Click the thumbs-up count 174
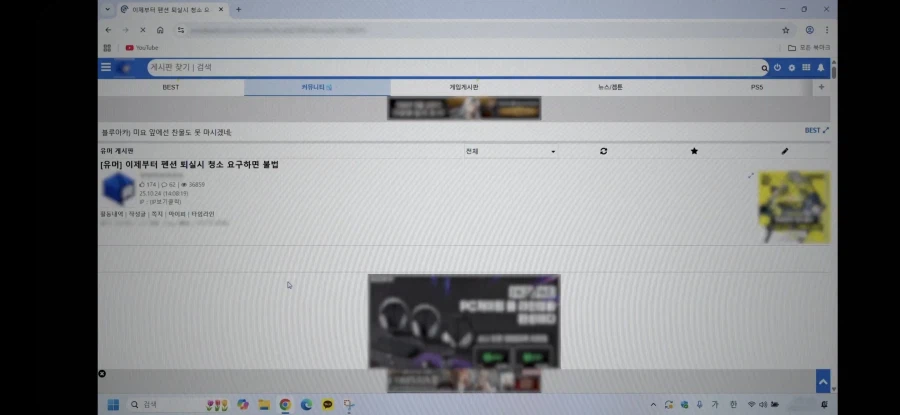Image resolution: width=900 pixels, height=415 pixels. pos(148,185)
